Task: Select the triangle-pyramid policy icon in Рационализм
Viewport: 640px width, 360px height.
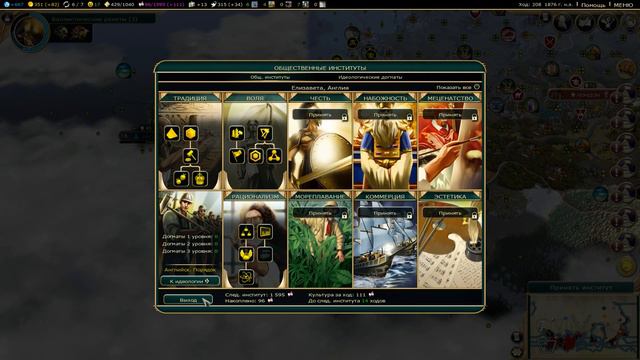Action: pyautogui.click(x=246, y=232)
